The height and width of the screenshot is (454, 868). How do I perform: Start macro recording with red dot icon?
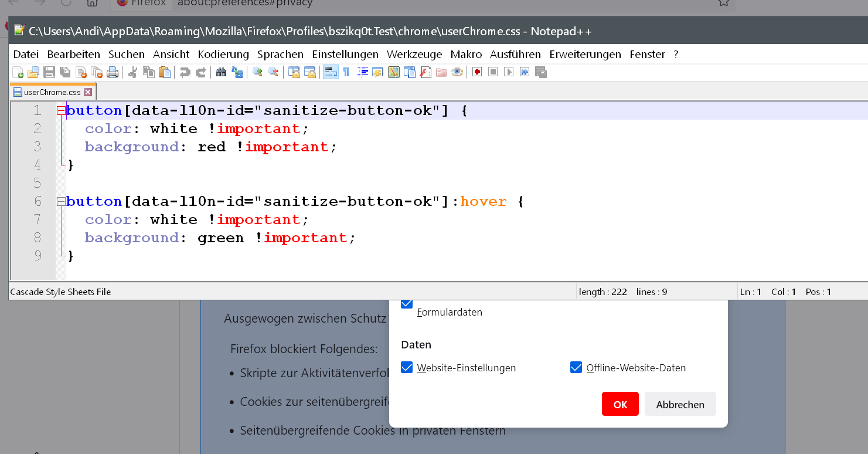(477, 72)
